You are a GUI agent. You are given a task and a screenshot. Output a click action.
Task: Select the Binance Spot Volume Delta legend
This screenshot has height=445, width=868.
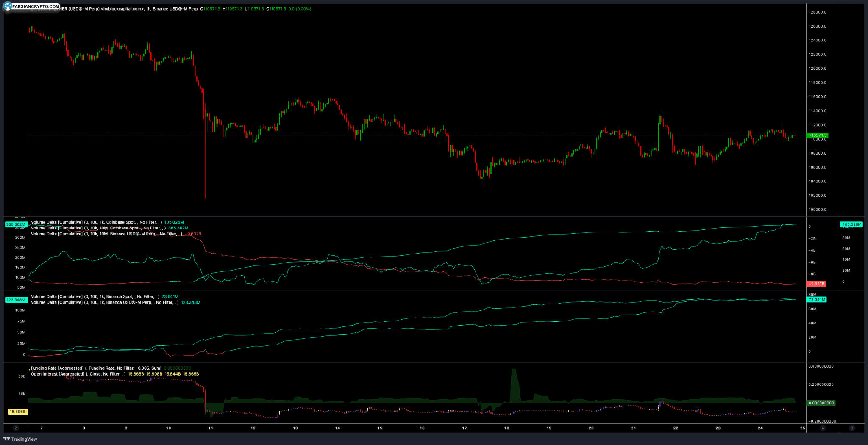[95, 297]
